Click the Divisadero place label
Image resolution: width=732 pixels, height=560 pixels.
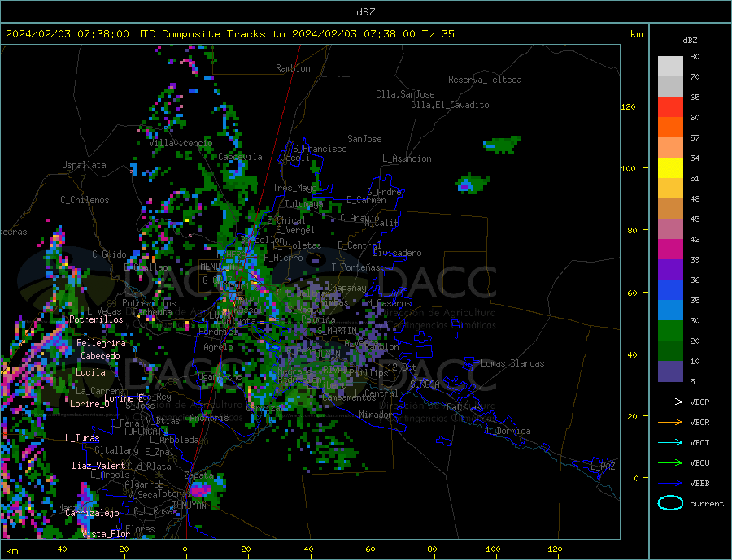[397, 253]
